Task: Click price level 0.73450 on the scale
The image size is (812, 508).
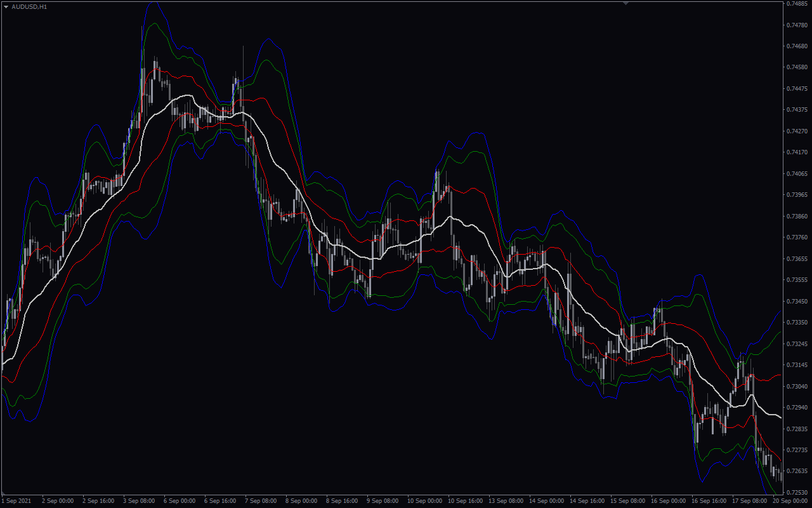Action: (796, 302)
